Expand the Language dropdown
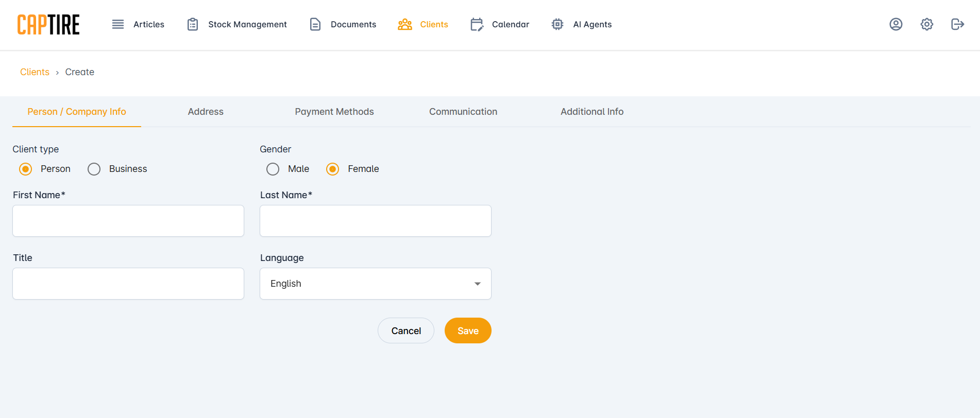 (376, 284)
